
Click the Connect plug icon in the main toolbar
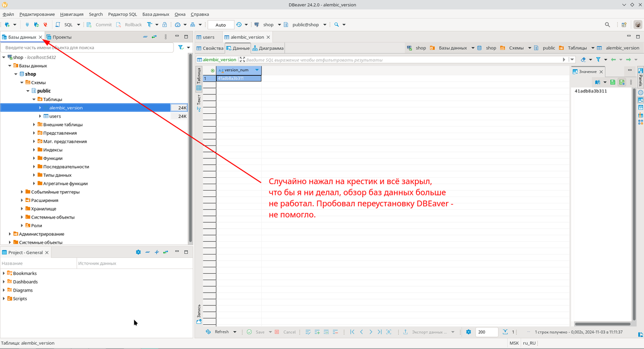click(27, 25)
